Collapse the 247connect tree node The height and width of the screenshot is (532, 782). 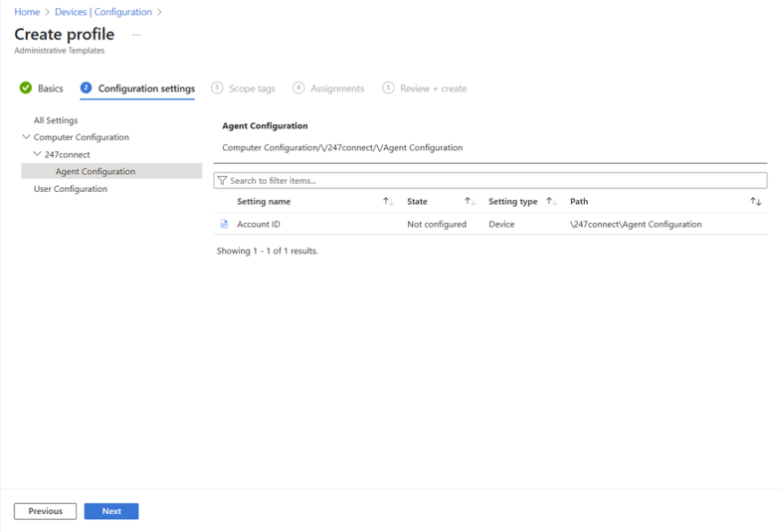[37, 154]
